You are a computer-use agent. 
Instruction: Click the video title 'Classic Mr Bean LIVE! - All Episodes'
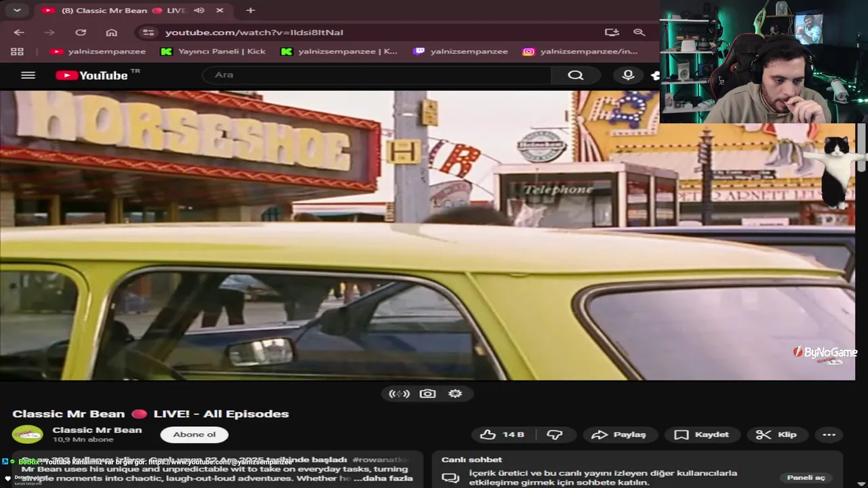[x=151, y=413]
